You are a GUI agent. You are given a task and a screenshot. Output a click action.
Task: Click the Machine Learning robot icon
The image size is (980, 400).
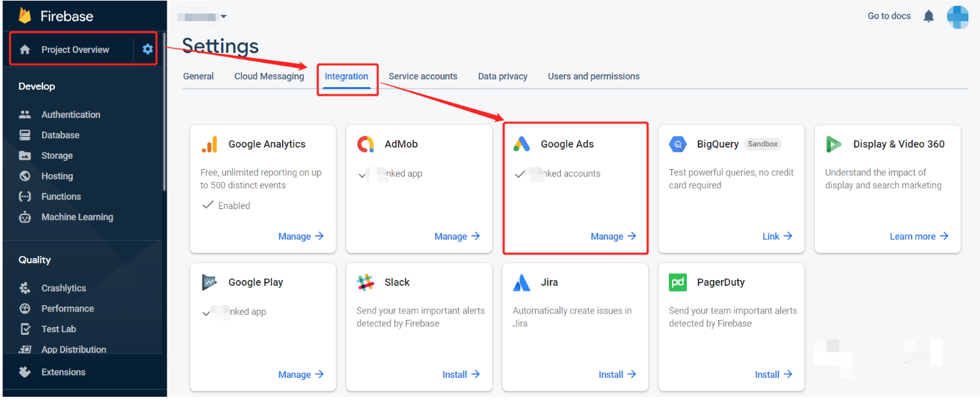tap(25, 217)
